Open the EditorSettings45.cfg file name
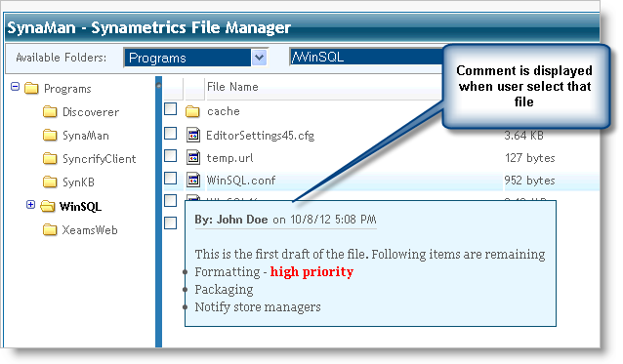The image size is (623, 364). pyautogui.click(x=261, y=136)
